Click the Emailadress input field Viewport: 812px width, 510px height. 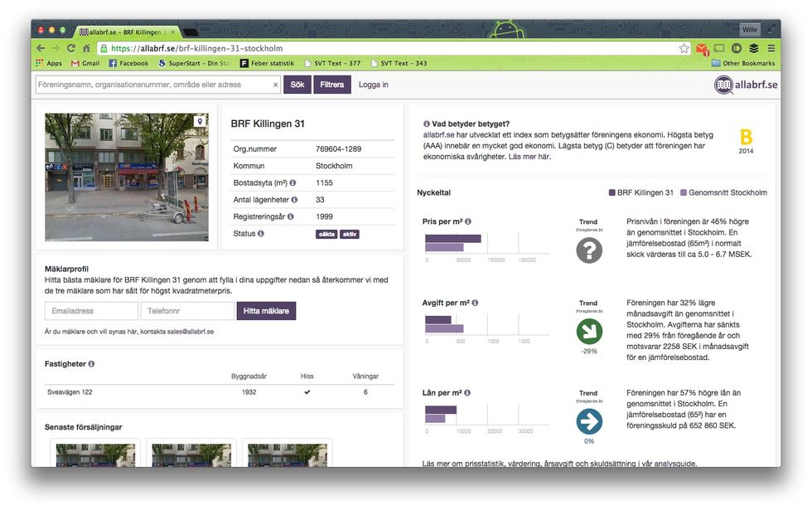(x=91, y=311)
